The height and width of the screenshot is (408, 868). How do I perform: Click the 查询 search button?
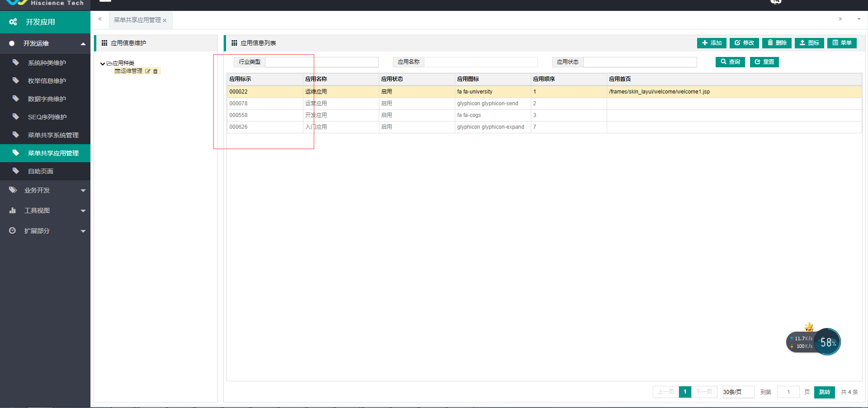(730, 62)
